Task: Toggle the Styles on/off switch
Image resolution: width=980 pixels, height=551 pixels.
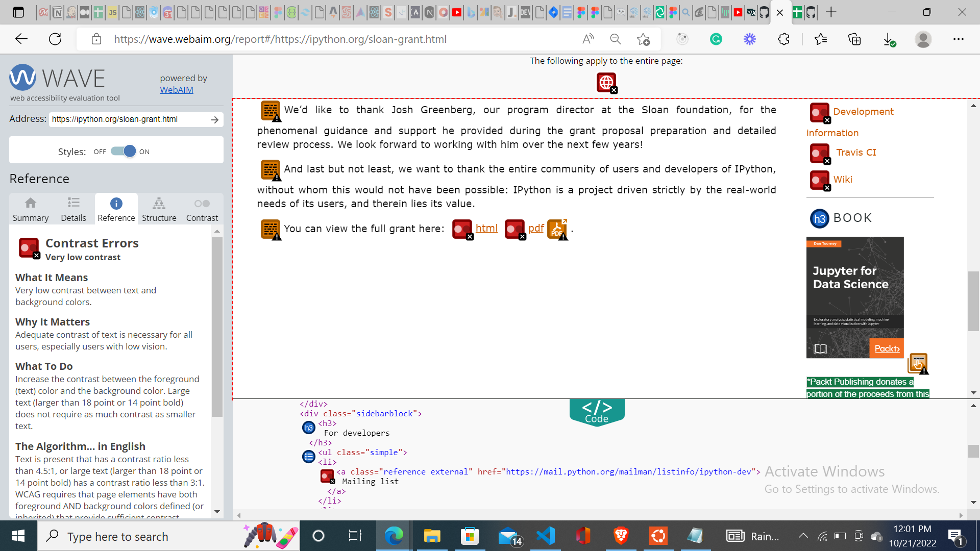Action: click(123, 152)
